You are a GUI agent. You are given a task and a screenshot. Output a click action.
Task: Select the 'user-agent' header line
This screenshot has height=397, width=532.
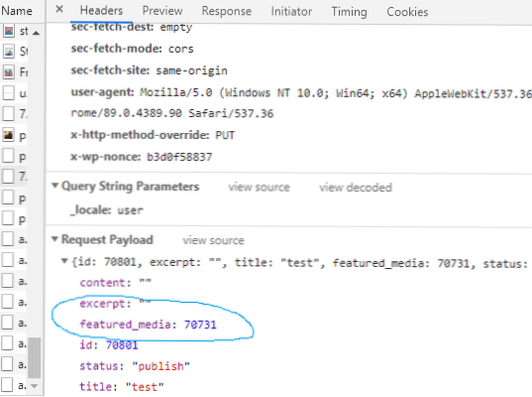tap(301, 93)
